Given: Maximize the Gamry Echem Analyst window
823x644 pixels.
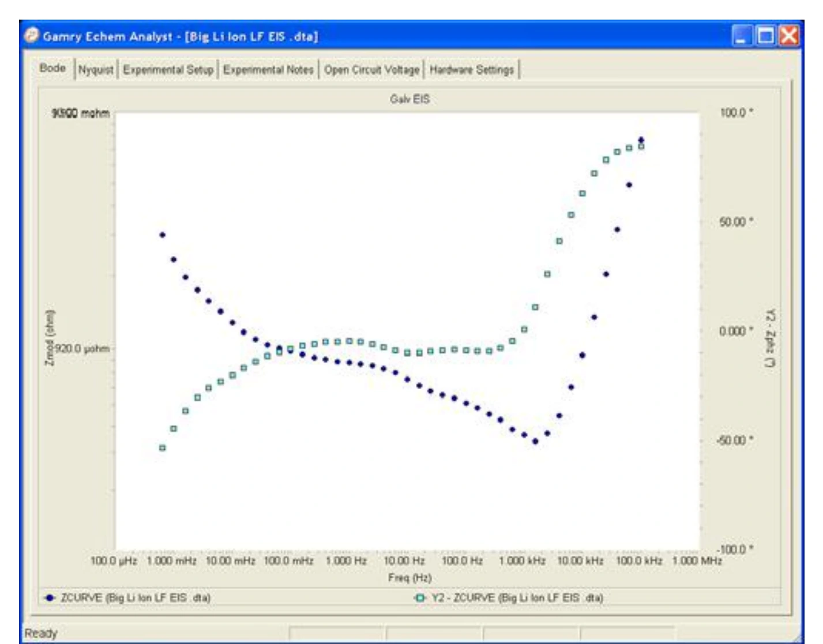Looking at the screenshot, I should 766,36.
